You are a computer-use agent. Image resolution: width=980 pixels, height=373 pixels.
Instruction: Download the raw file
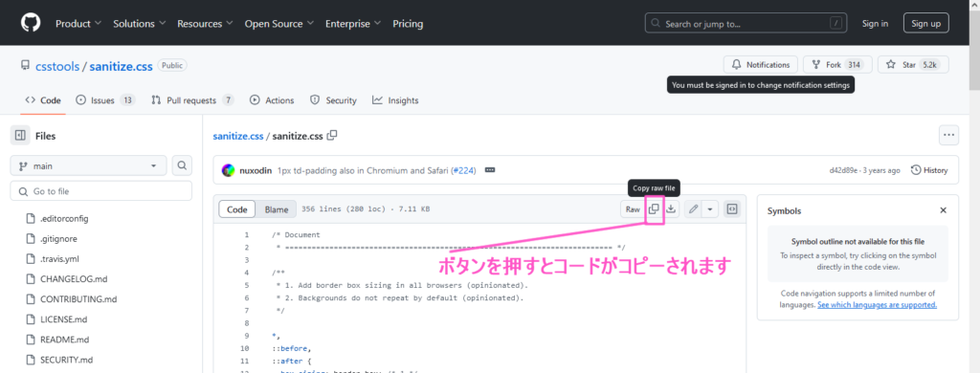671,209
